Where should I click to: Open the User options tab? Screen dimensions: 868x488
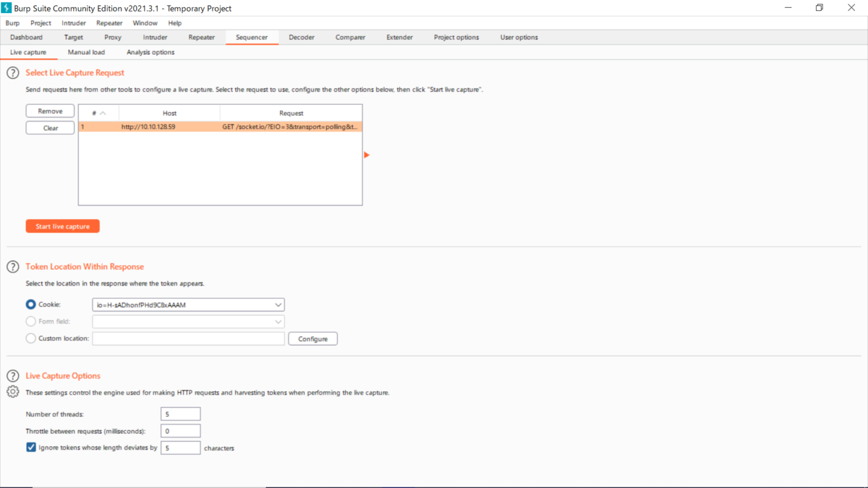pyautogui.click(x=519, y=38)
